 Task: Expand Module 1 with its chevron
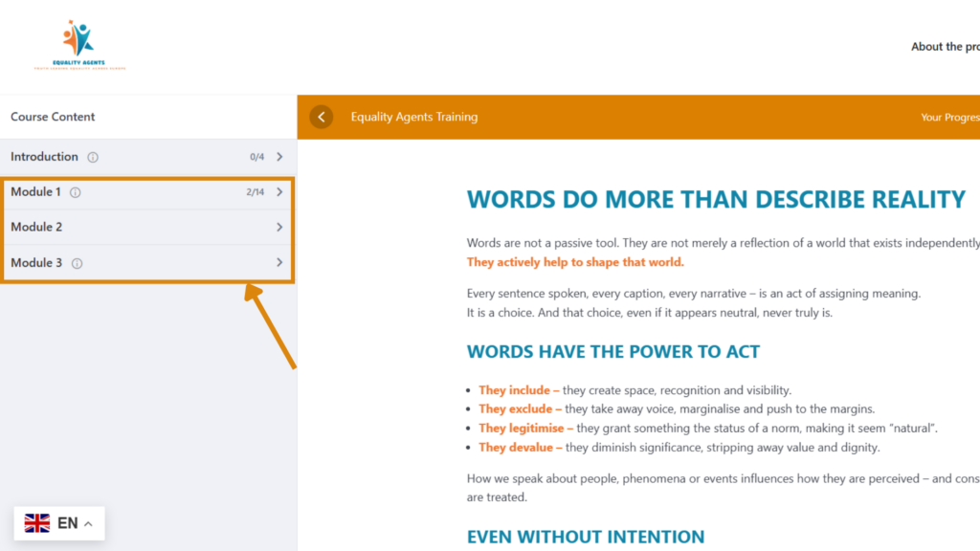point(279,192)
